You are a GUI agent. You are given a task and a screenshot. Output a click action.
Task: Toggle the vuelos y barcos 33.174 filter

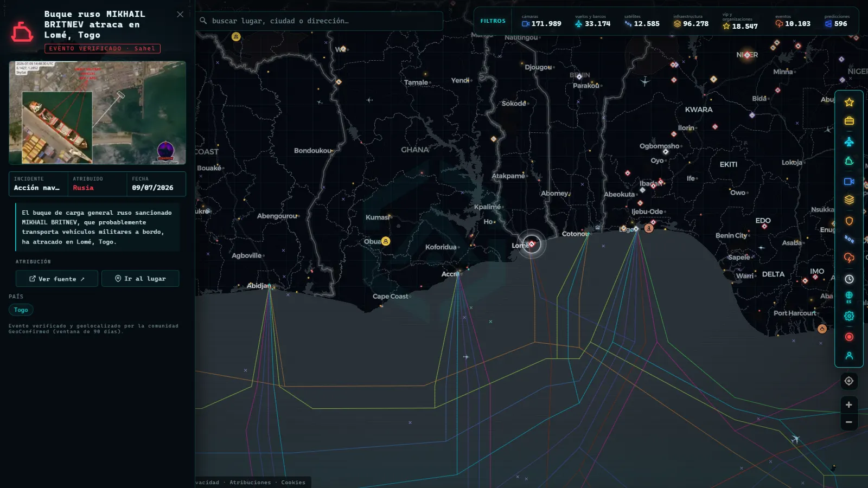pyautogui.click(x=592, y=21)
